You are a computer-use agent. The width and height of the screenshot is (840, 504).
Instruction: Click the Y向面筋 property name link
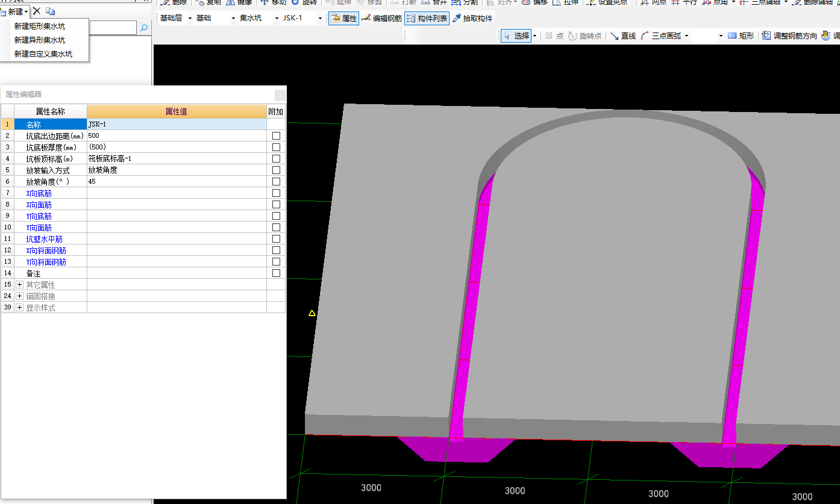tap(39, 228)
